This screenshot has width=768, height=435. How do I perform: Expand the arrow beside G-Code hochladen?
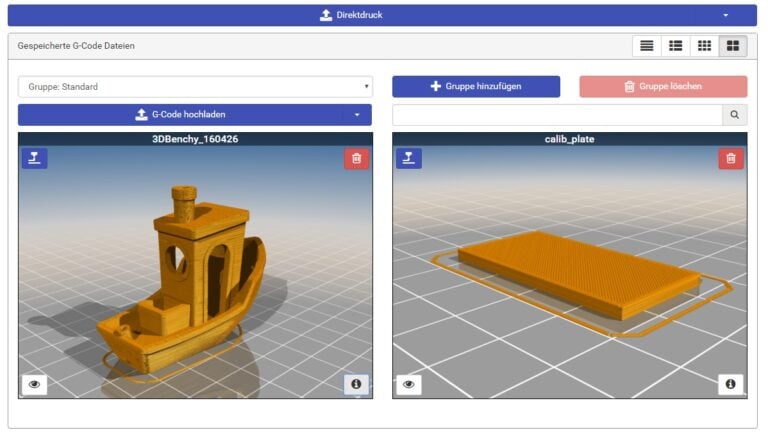[356, 115]
